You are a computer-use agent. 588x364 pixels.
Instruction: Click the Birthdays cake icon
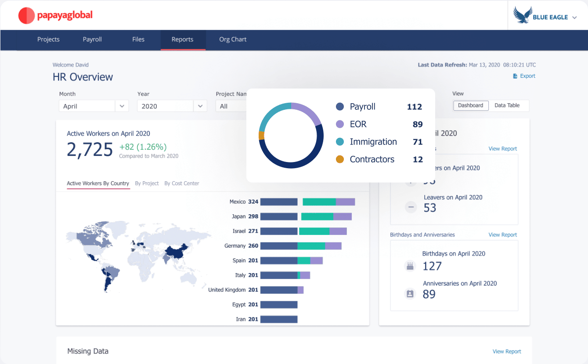click(410, 266)
